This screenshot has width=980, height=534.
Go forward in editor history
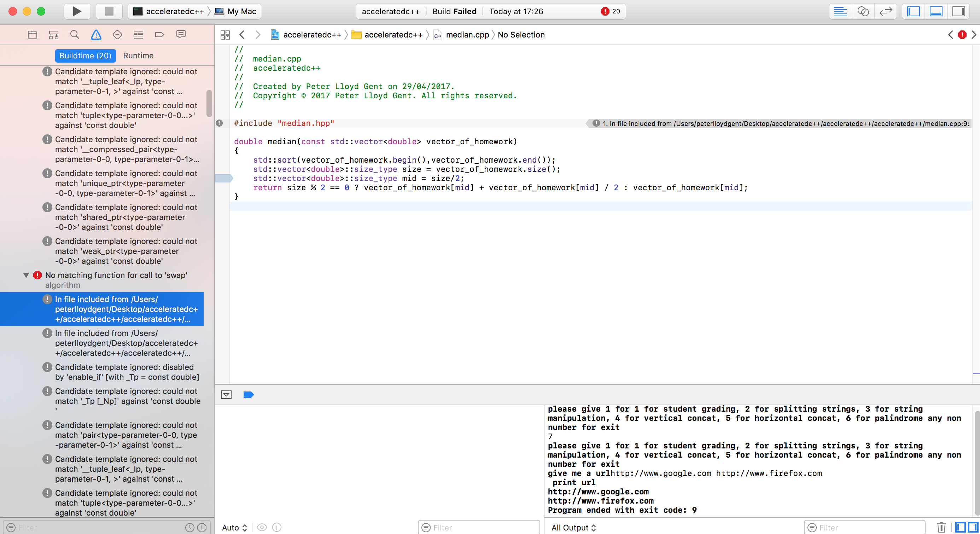coord(258,35)
